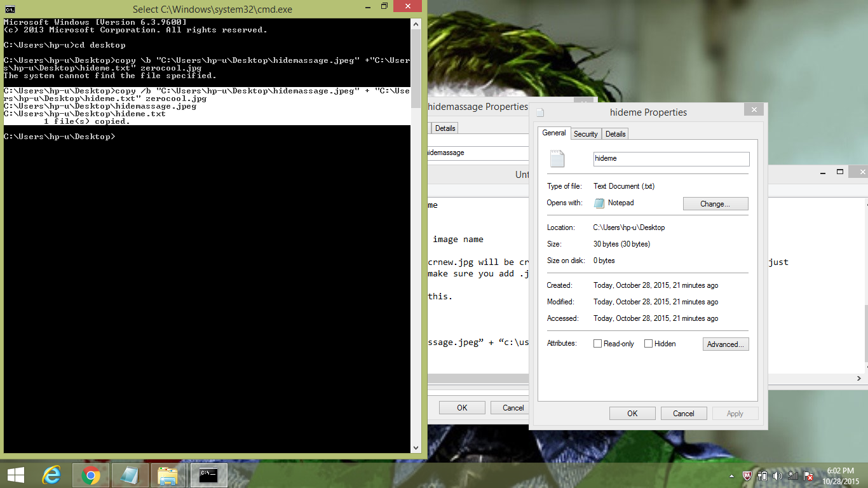This screenshot has width=868, height=488.
Task: Close the hideme Properties dialog
Action: point(754,109)
